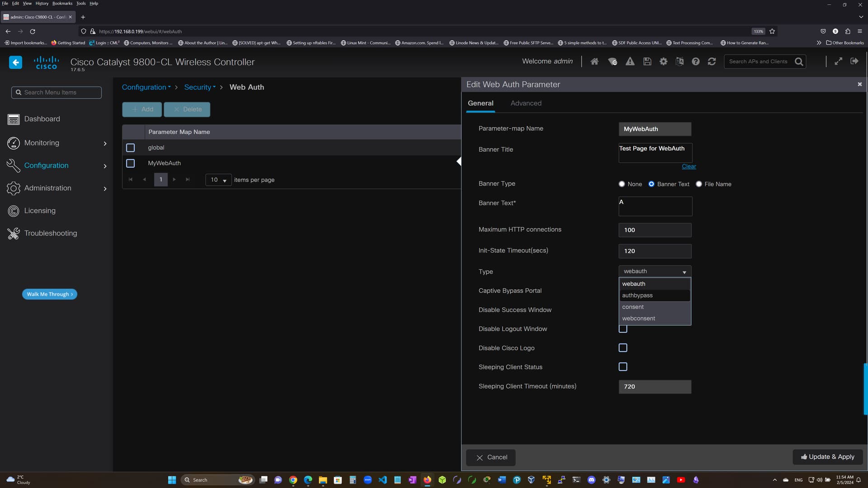
Task: Open the settings gear in the header
Action: [663, 61]
